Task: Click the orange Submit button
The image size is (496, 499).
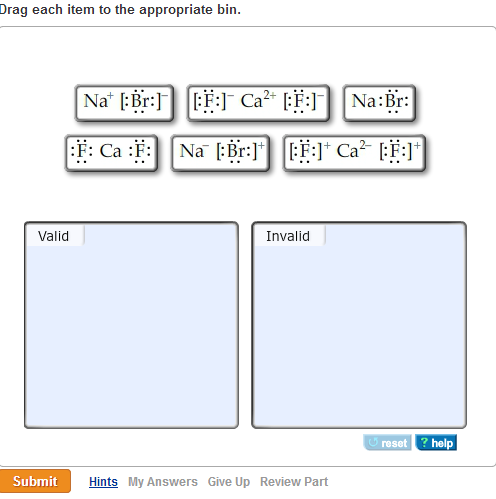Action: (x=35, y=481)
